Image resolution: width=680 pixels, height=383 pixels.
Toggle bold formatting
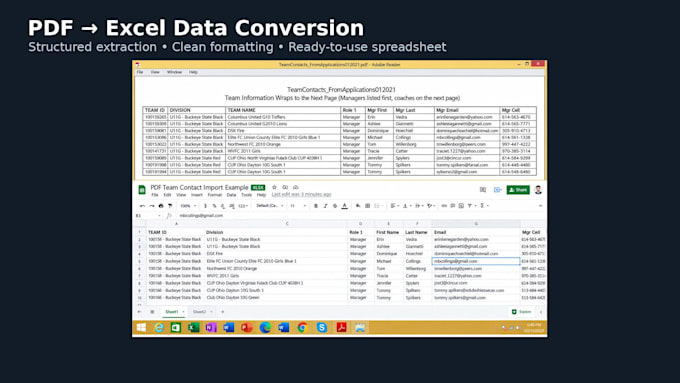(316, 206)
